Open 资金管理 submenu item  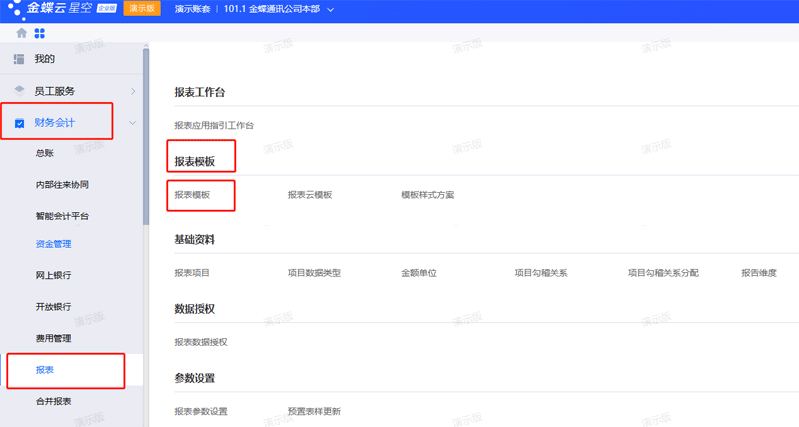click(x=54, y=244)
